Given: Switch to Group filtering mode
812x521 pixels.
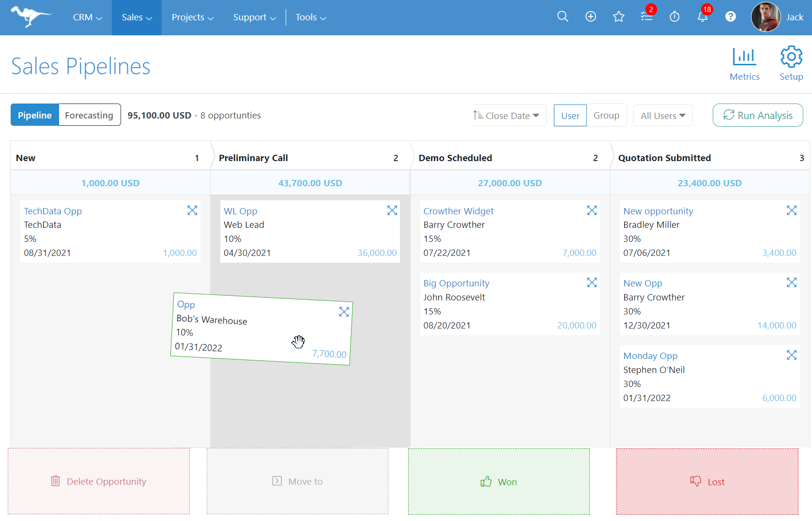Looking at the screenshot, I should point(606,115).
